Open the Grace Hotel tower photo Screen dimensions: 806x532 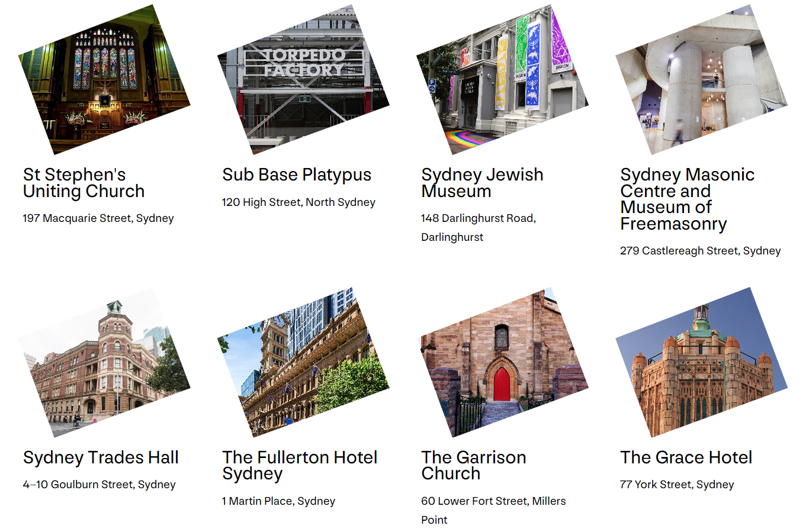click(x=701, y=363)
